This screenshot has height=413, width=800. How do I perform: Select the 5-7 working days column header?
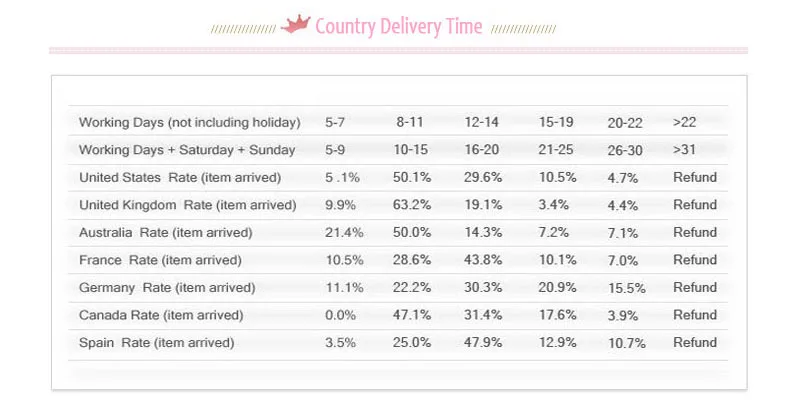pyautogui.click(x=335, y=123)
